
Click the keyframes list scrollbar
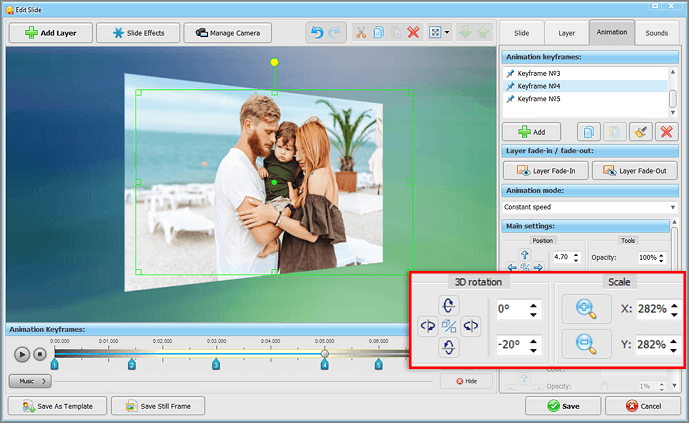click(673, 99)
